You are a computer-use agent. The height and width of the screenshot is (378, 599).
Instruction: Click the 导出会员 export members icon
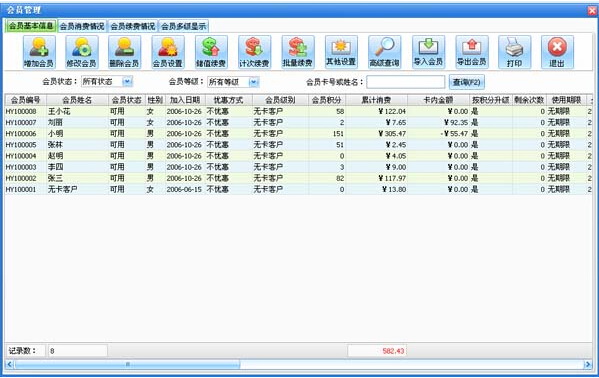point(472,52)
